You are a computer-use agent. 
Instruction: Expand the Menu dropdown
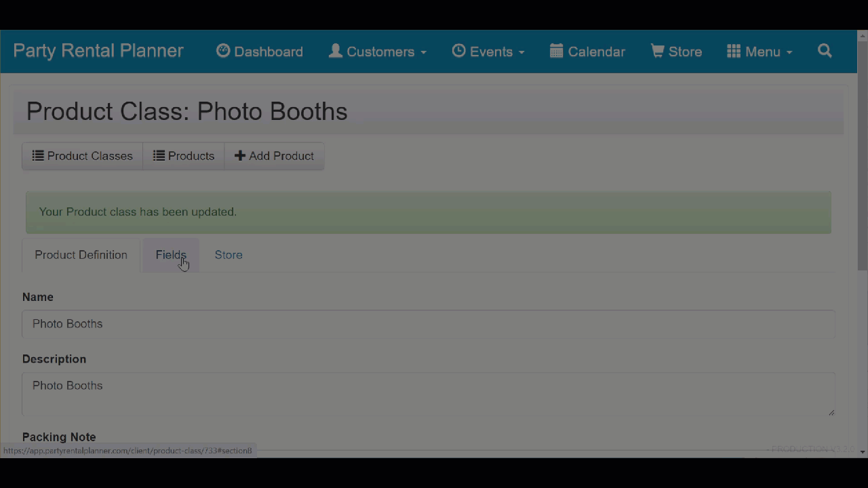click(x=759, y=52)
